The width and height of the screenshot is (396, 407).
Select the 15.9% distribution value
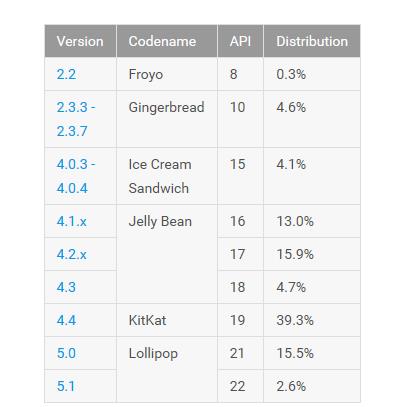coord(295,254)
